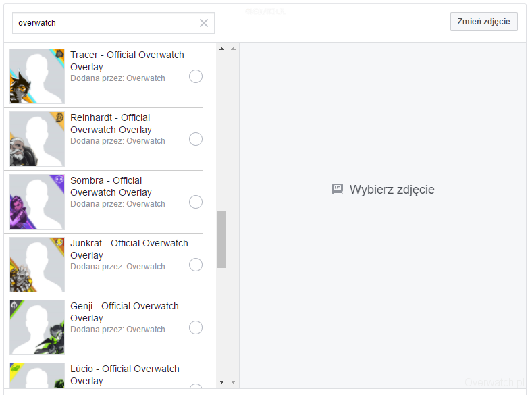Click the Wybierz zdjęcie text
532x395 pixels.
tap(392, 190)
